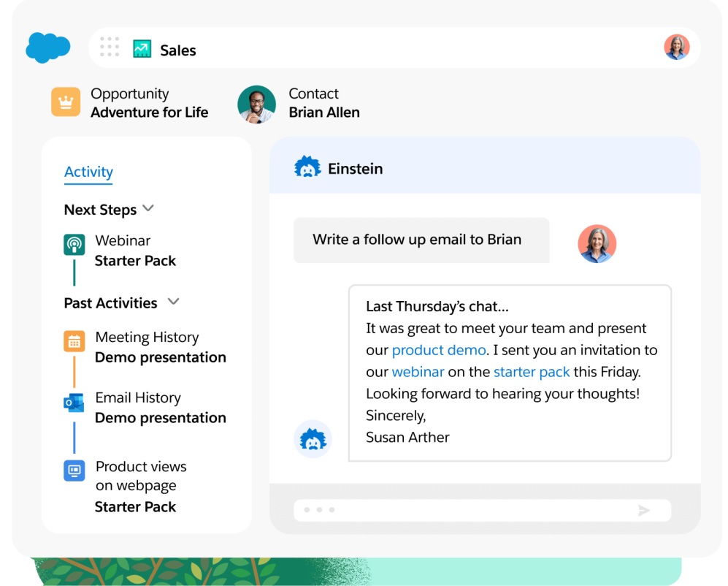
Task: Click the Email History Outlook icon
Action: tap(74, 403)
